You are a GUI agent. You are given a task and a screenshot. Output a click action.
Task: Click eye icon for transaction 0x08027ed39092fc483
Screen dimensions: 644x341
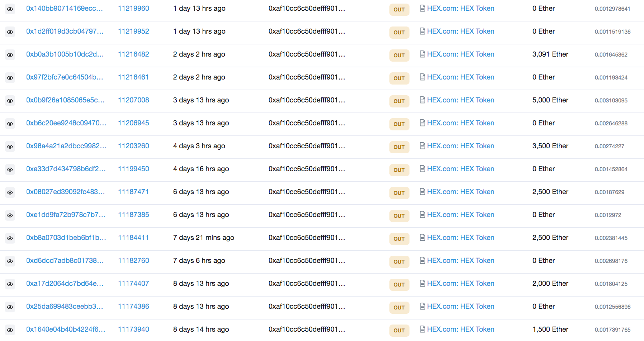[x=10, y=192]
